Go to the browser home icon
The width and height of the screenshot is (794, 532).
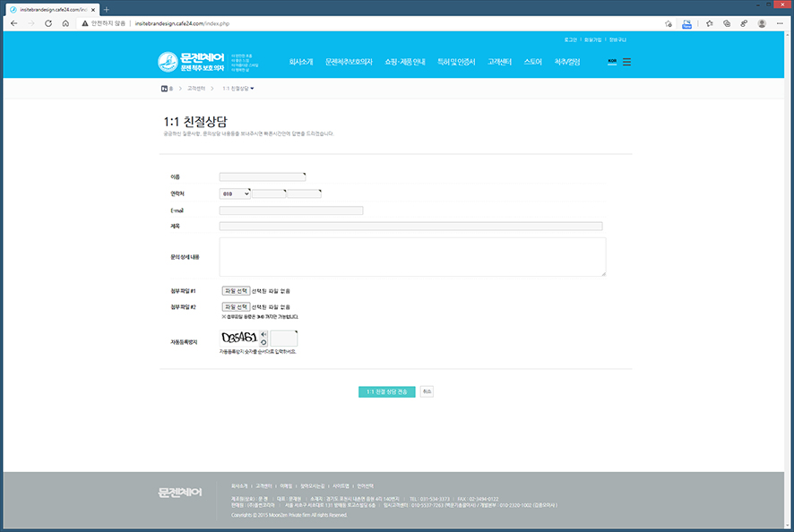[65, 23]
